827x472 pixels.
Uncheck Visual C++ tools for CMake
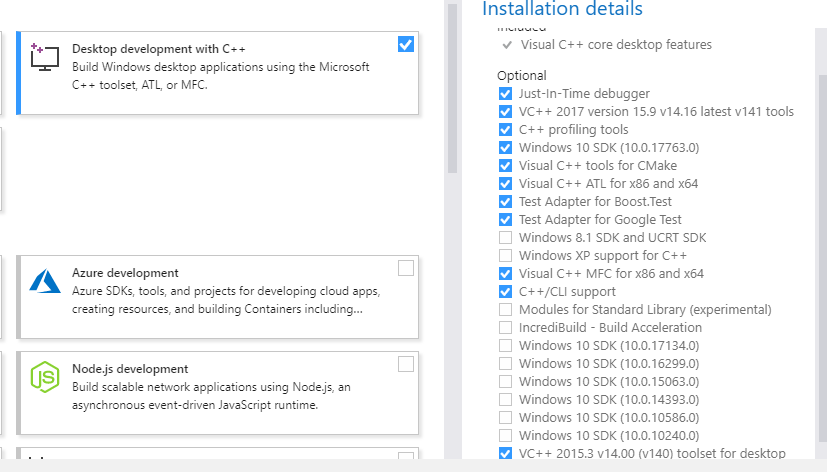coord(505,166)
